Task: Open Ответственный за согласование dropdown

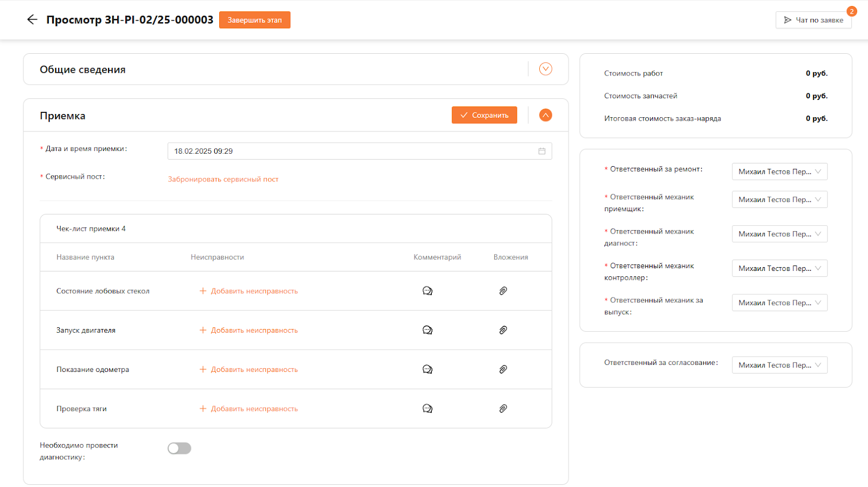Action: pyautogui.click(x=779, y=365)
